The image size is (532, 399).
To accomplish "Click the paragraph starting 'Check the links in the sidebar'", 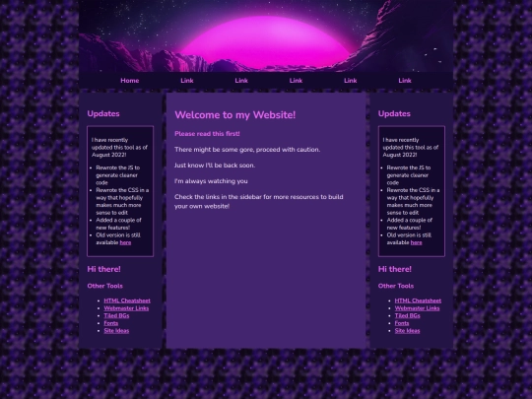I will [259, 201].
